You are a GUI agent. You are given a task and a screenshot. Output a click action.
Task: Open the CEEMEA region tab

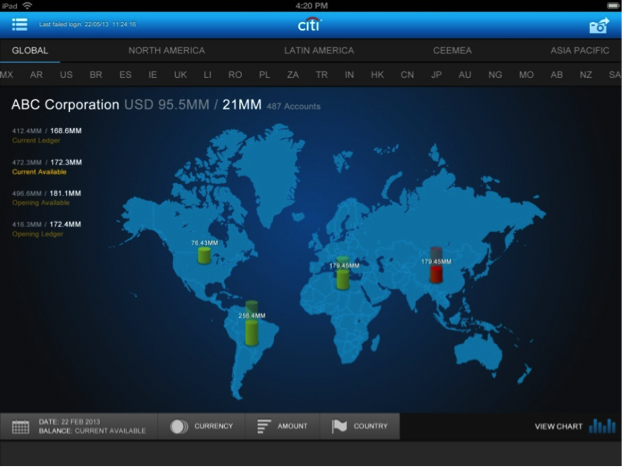click(453, 50)
